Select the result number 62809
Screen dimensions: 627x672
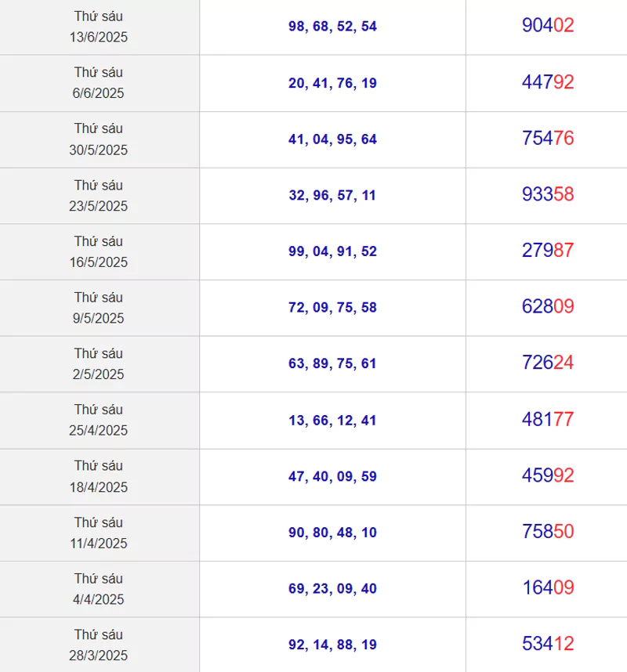coord(548,307)
